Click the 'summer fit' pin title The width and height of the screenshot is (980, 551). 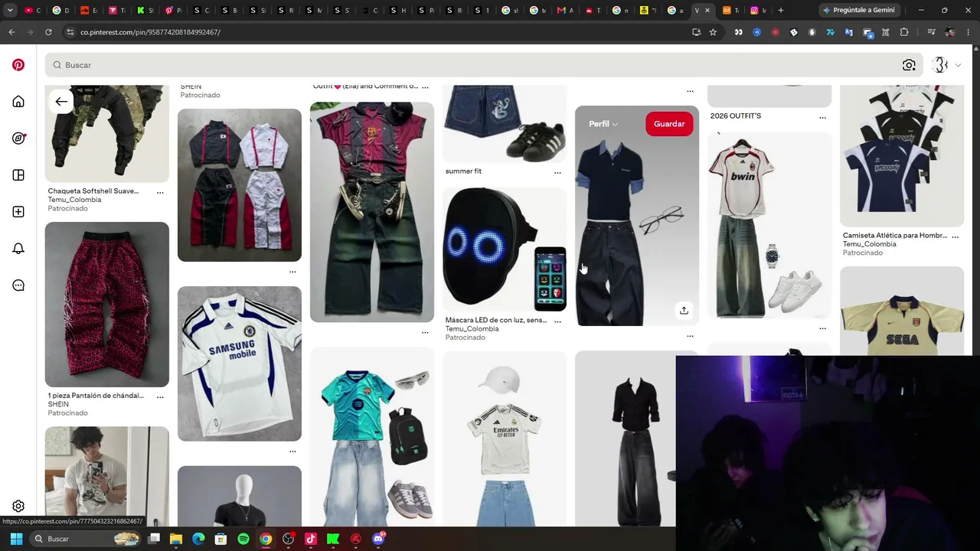coord(463,171)
